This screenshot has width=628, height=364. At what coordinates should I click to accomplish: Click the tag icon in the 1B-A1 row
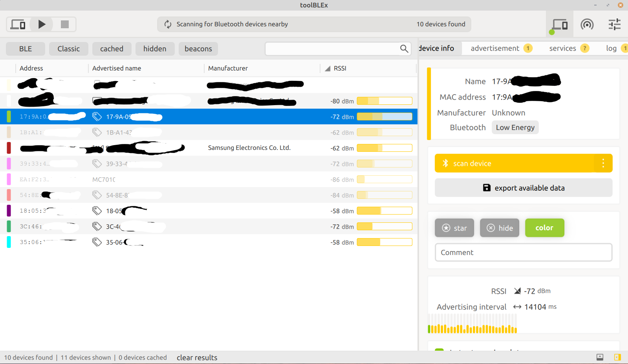click(x=97, y=132)
